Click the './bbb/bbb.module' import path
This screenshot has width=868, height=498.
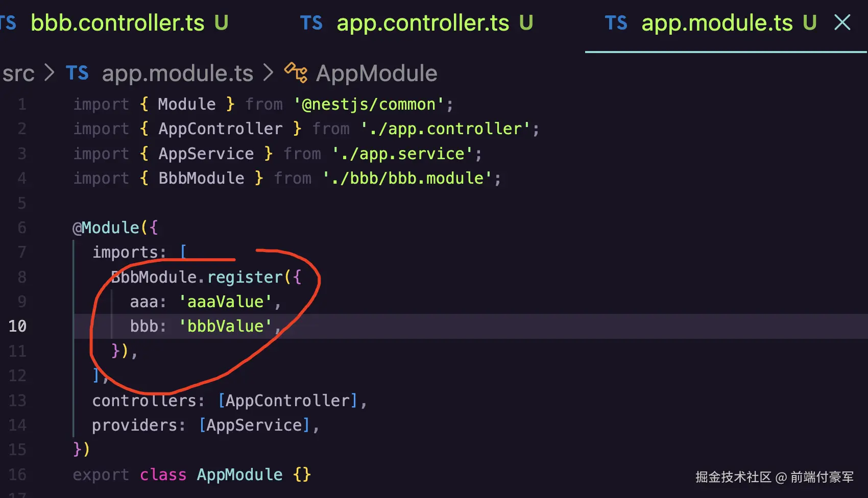[406, 178]
